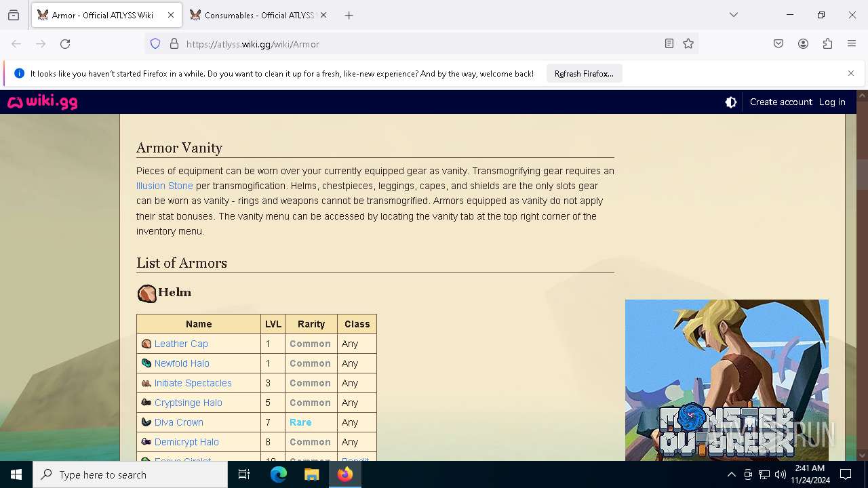Switch to the Consumables - Official ATLYSS tab

[x=258, y=15]
